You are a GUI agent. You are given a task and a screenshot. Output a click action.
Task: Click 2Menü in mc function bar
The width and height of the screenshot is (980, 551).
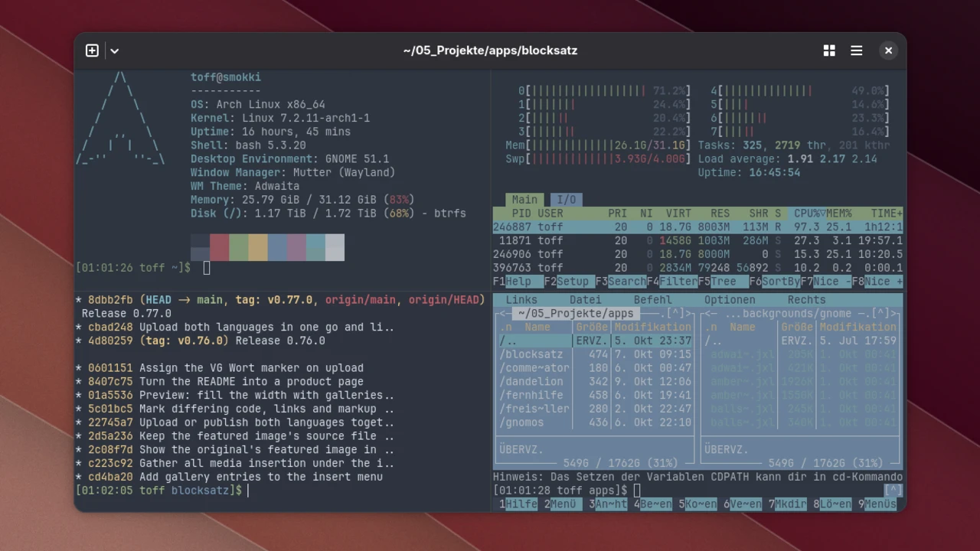[x=563, y=504]
